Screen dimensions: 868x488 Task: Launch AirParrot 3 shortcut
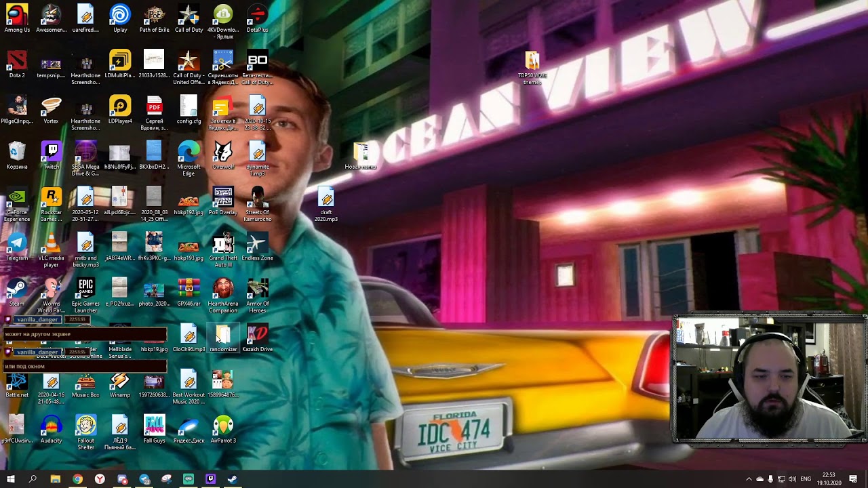click(223, 429)
